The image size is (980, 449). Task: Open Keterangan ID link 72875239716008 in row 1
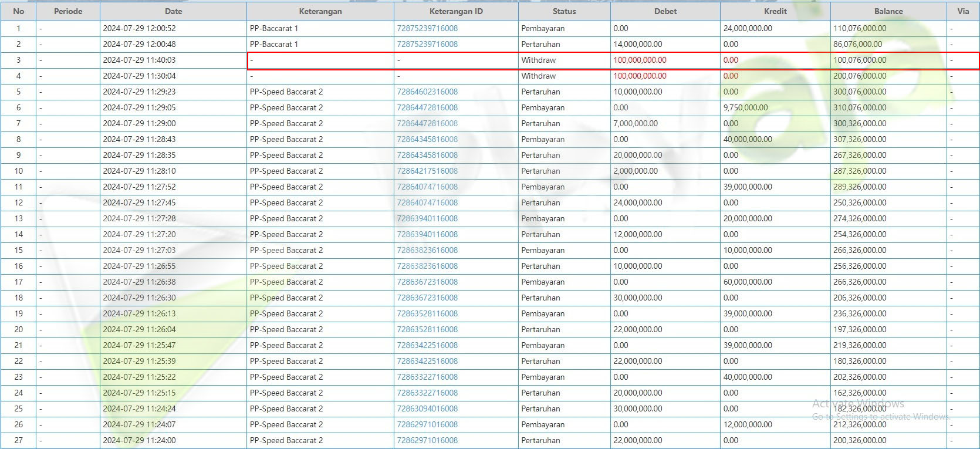pos(427,28)
